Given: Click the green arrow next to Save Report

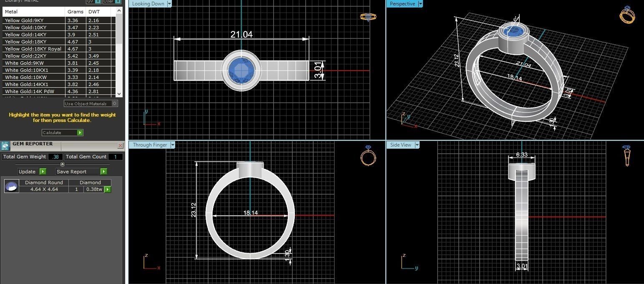Looking at the screenshot, I should pyautogui.click(x=103, y=172).
